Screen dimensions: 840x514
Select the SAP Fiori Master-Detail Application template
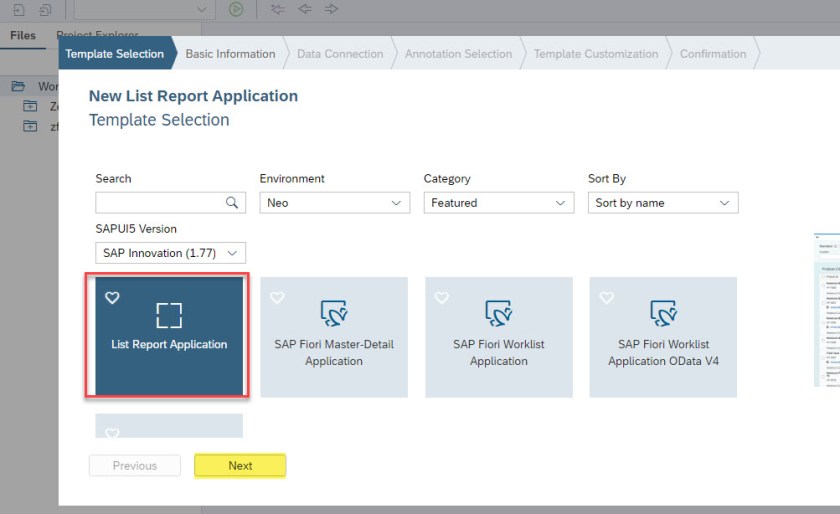pyautogui.click(x=334, y=337)
